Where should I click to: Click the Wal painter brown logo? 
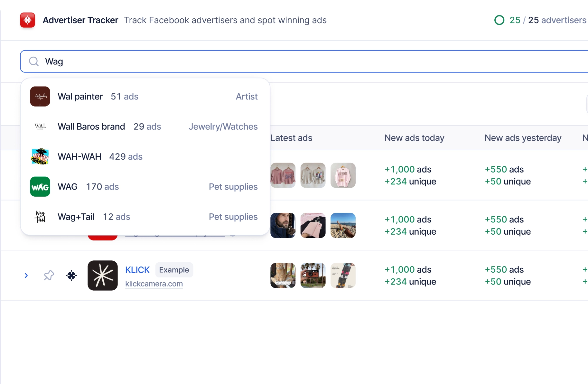pyautogui.click(x=40, y=97)
